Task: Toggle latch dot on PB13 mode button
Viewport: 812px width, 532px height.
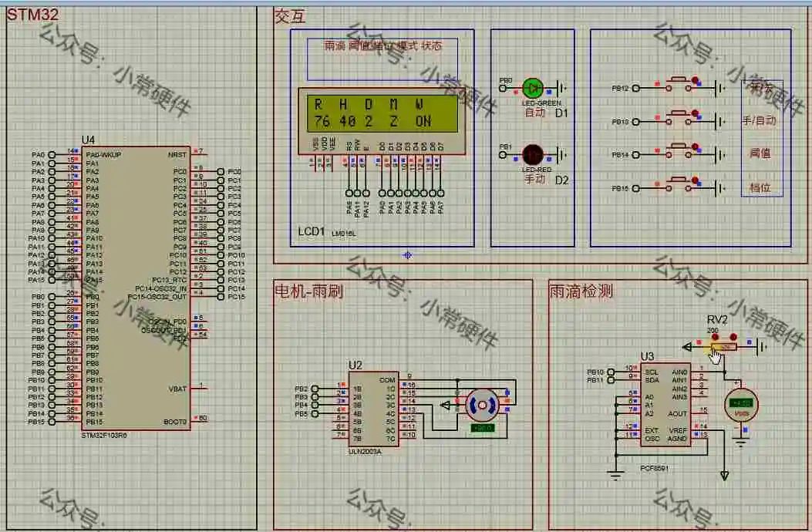Action: [695, 113]
